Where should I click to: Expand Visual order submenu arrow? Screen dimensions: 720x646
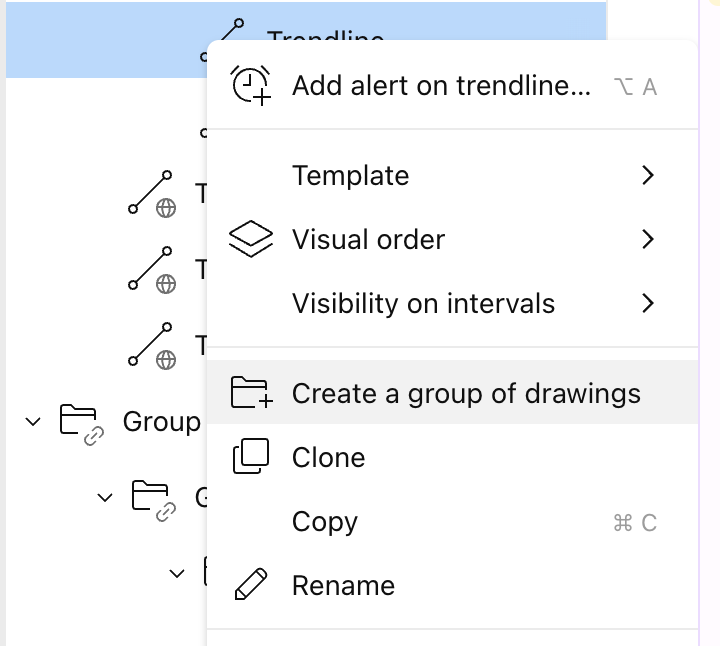coord(647,239)
